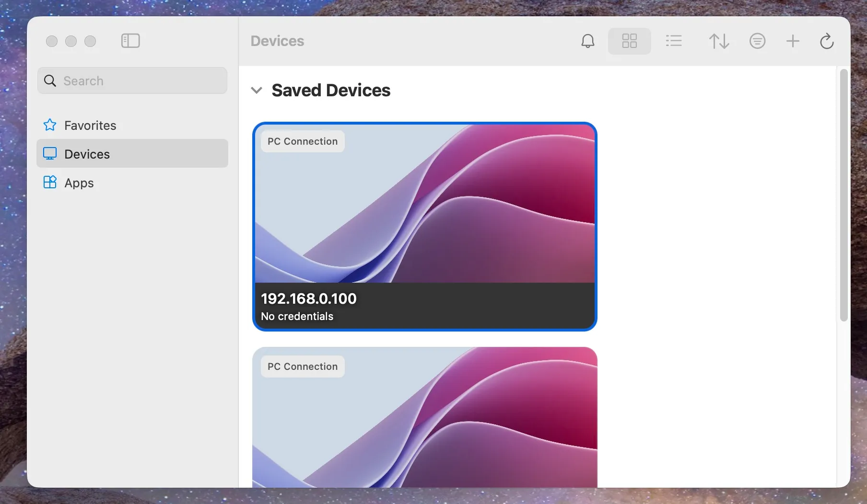Minimize the window using middle window control
The image size is (867, 504).
point(71,41)
